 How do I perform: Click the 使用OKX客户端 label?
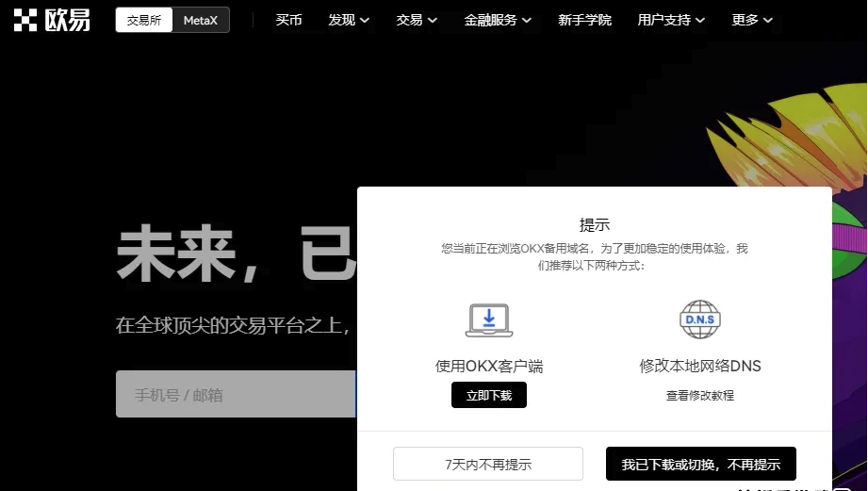[x=489, y=367]
